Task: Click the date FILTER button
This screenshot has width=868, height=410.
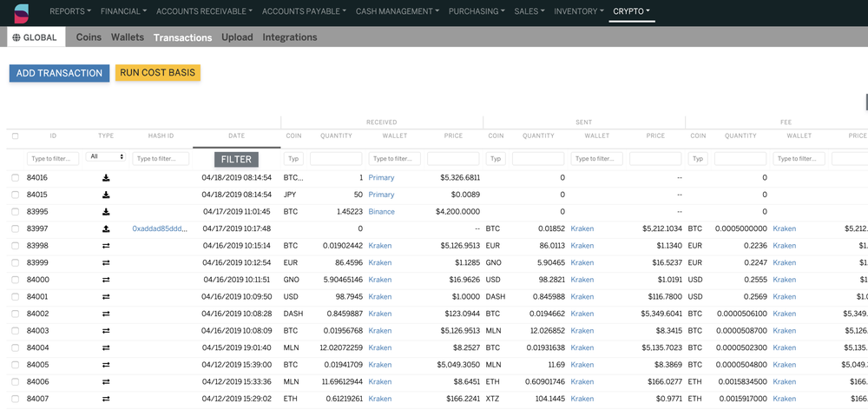Action: 236,160
